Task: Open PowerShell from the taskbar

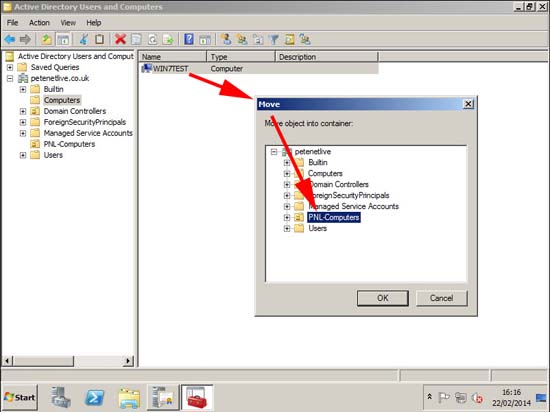Action: 95,398
